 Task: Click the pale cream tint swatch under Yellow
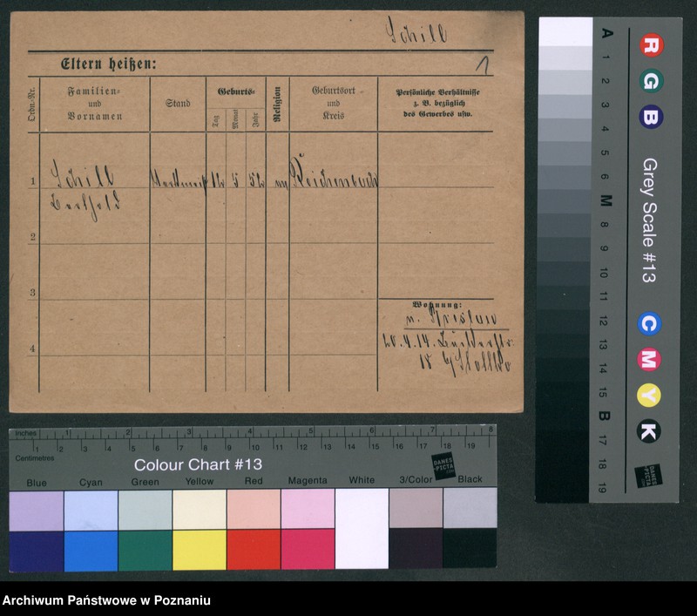(200, 510)
